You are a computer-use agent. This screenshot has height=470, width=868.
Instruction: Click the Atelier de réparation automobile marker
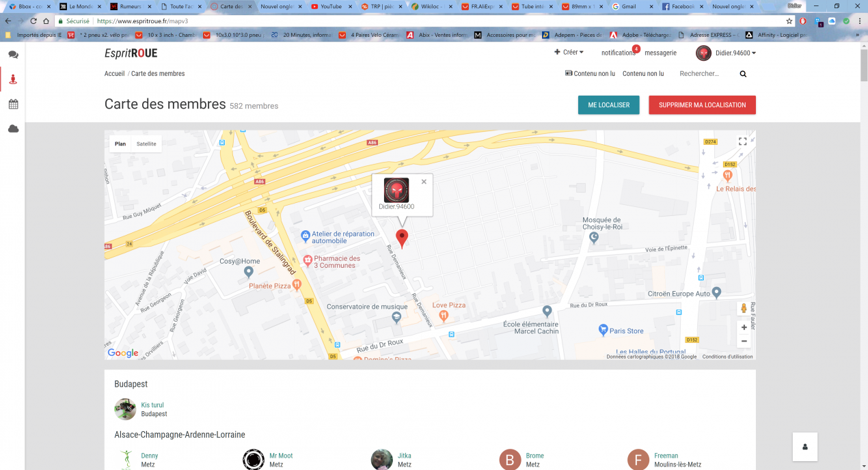tap(306, 236)
